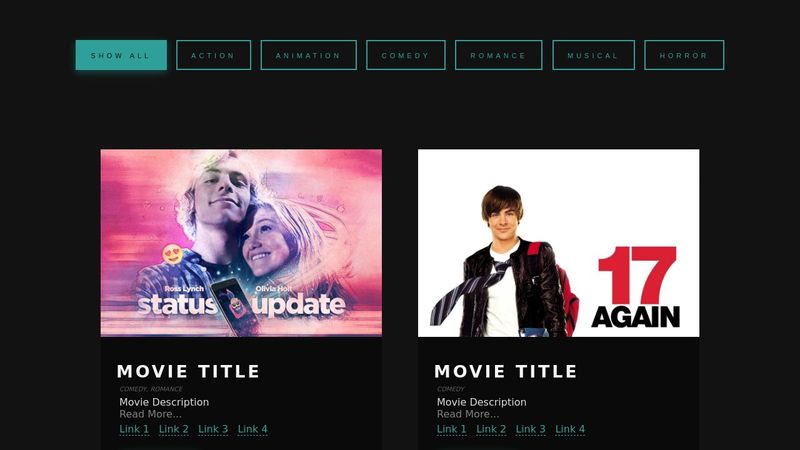Open Link 4 on 17 Again card
The height and width of the screenshot is (450, 800).
pyautogui.click(x=570, y=429)
